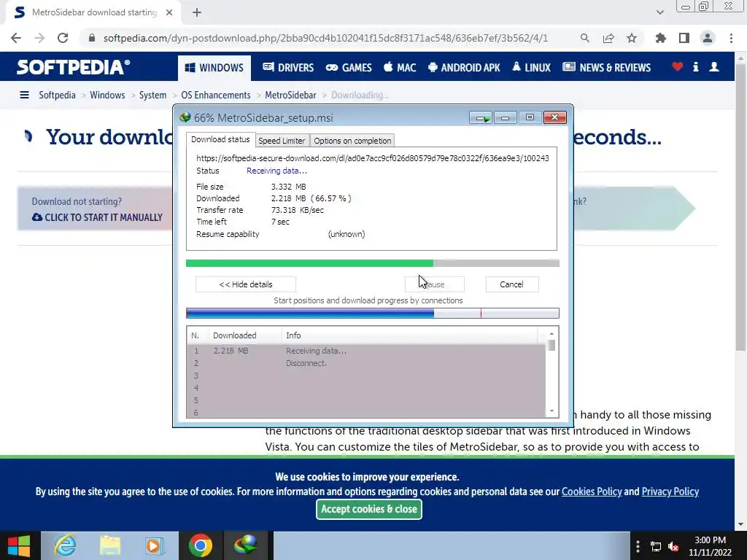Open the GAMES section

point(349,68)
